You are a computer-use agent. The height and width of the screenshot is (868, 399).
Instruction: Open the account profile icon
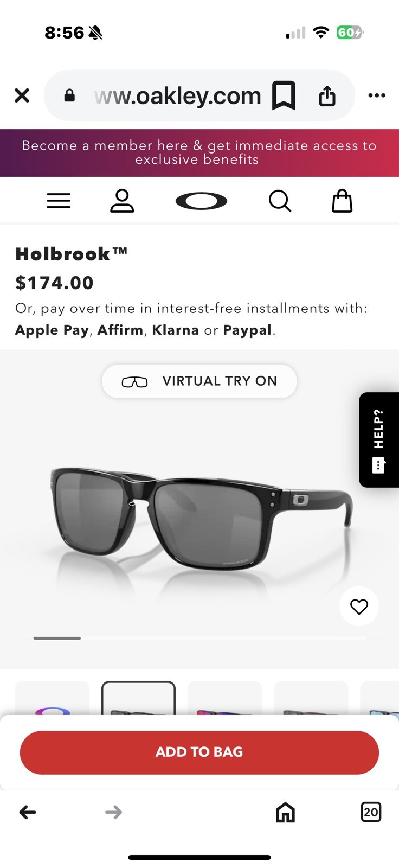(x=122, y=201)
